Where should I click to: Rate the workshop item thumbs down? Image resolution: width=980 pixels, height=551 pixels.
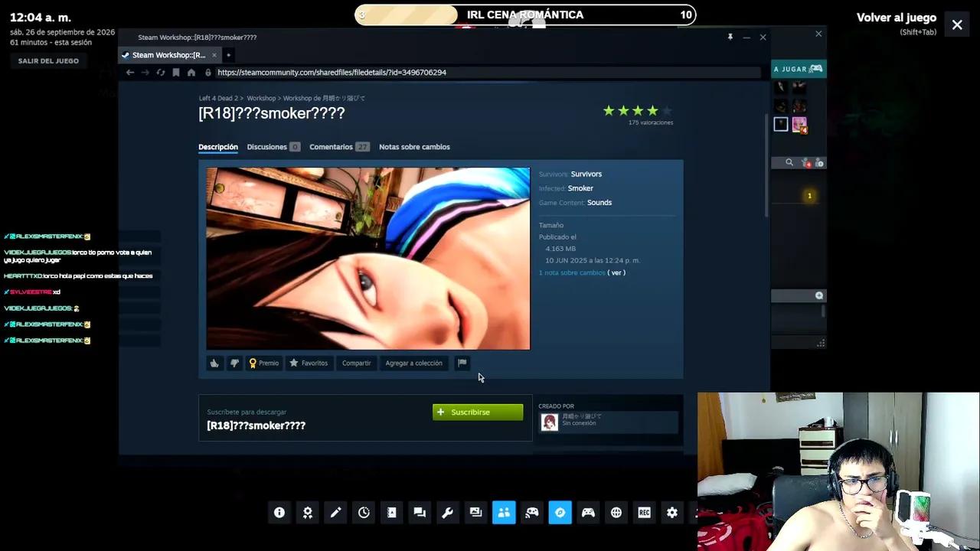coord(234,363)
